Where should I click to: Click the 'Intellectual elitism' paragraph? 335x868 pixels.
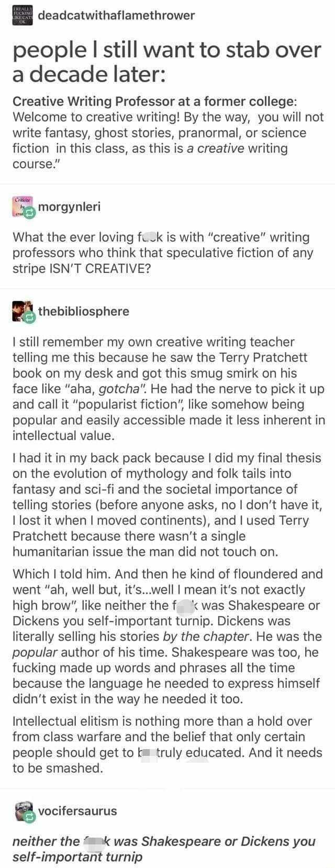point(167,744)
